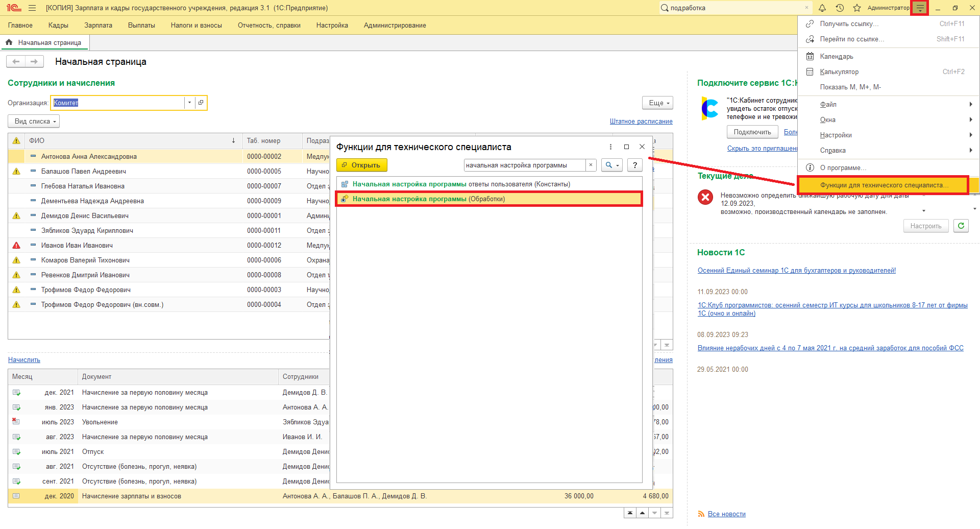Click the Открыть button in the dialog
Screen dimensions: 980x529
tap(362, 165)
